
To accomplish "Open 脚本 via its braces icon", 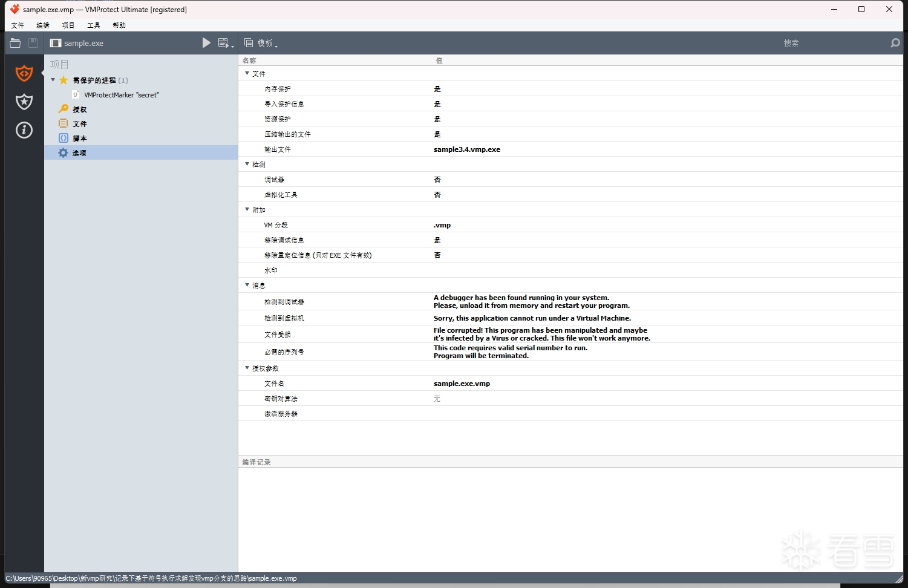I will pos(64,138).
